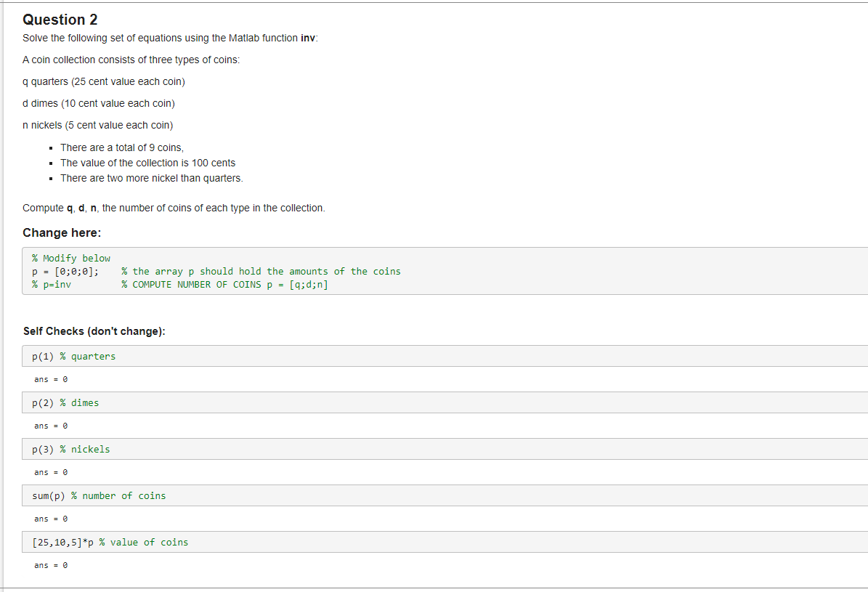This screenshot has height=592, width=868.
Task: Click the 'p(3) % nickels' check cell
Action: click(x=70, y=449)
